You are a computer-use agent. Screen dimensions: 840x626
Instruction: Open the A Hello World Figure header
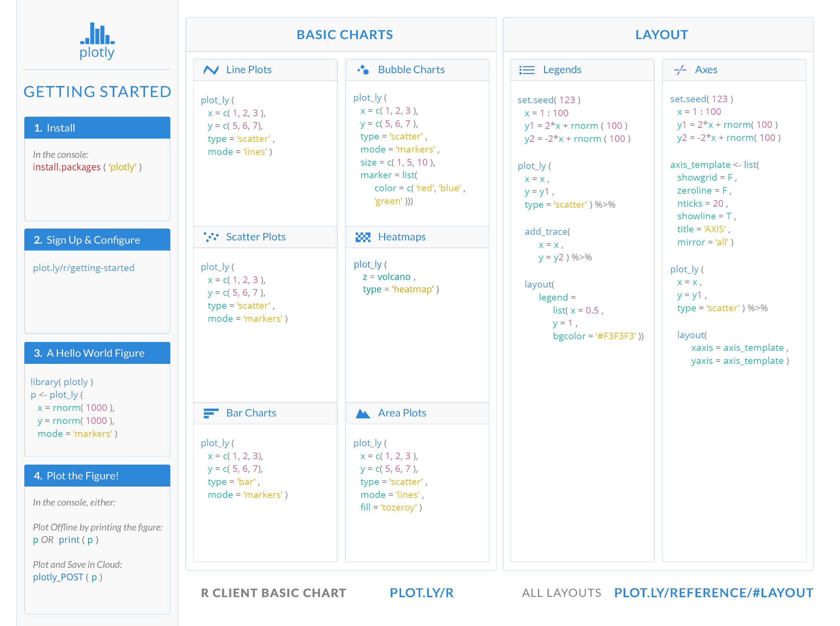coord(97,353)
